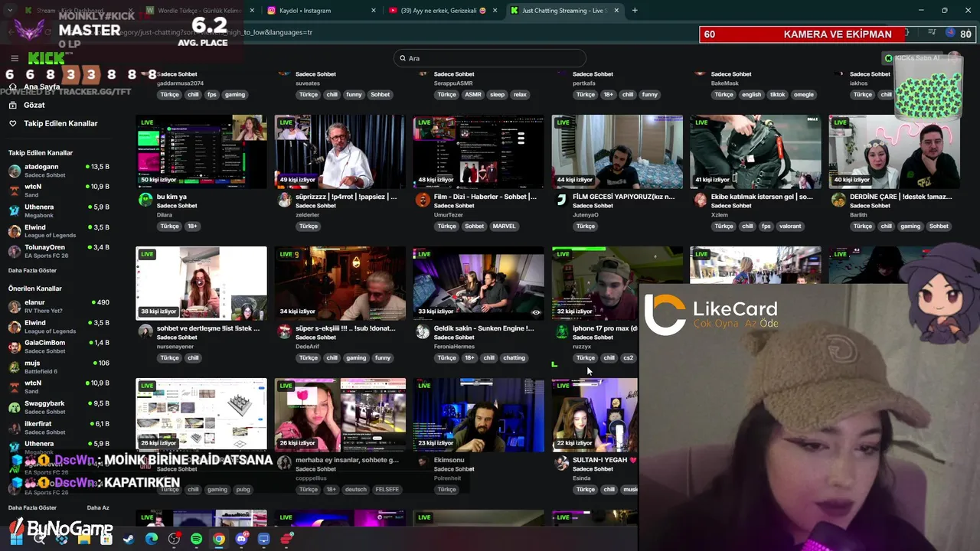
Task: Click the magnifier icon in the Ara search bar
Action: click(403, 58)
